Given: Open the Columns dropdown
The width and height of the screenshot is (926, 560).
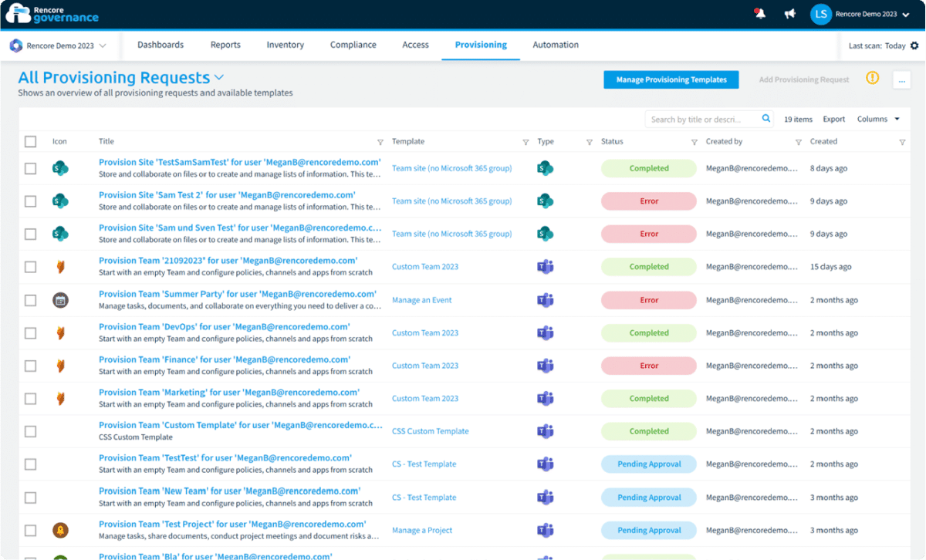Looking at the screenshot, I should [877, 119].
